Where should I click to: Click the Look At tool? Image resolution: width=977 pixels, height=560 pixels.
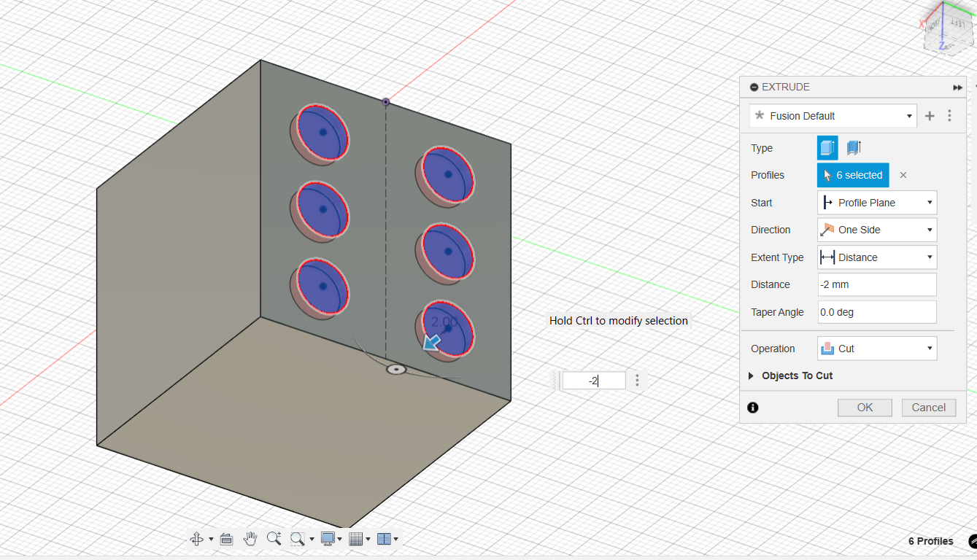[x=226, y=539]
